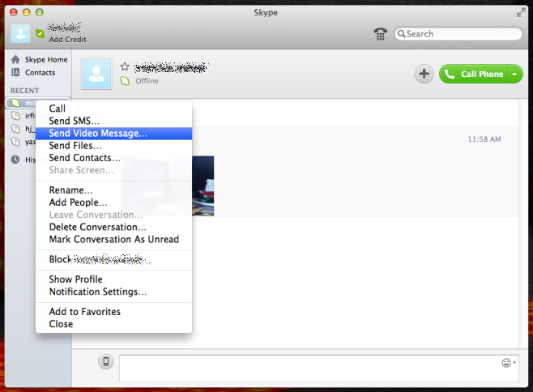Select the Block contact menu entry
The height and width of the screenshot is (392, 533).
[x=114, y=259]
